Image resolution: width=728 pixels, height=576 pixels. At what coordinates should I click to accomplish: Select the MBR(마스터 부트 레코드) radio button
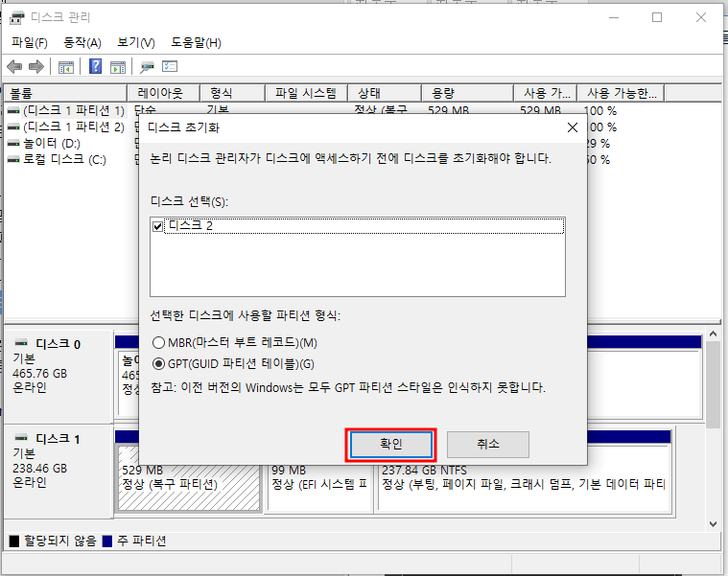(158, 343)
